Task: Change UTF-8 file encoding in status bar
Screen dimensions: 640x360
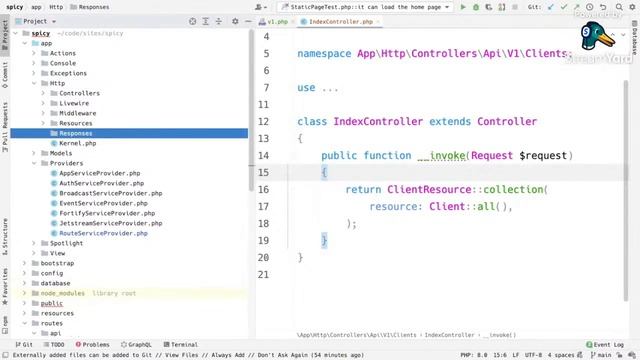Action: [533, 355]
